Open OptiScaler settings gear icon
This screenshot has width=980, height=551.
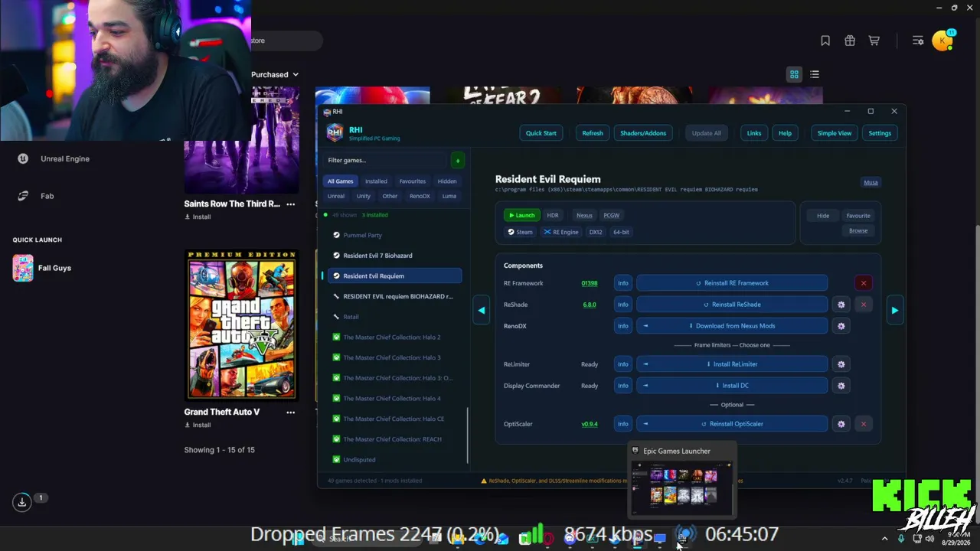tap(841, 424)
